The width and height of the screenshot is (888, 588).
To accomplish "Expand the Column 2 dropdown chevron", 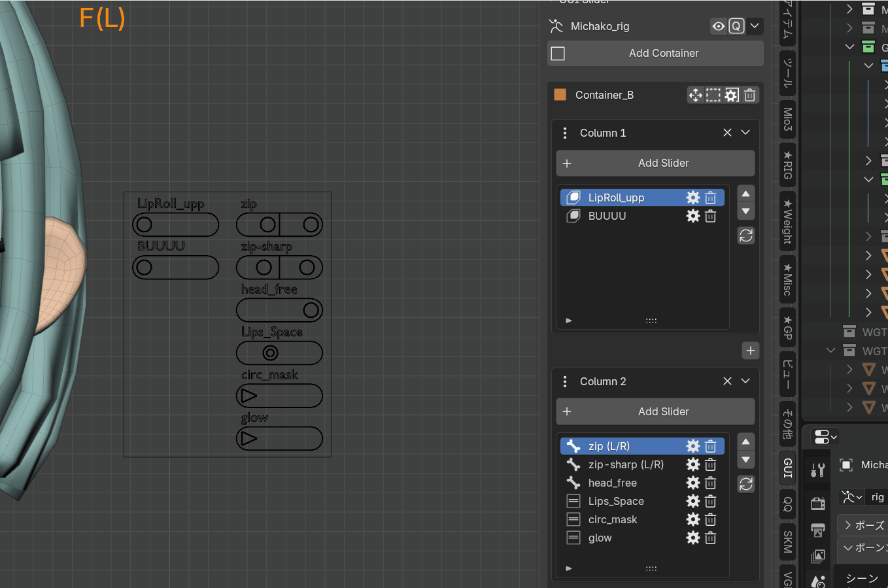I will click(x=745, y=381).
